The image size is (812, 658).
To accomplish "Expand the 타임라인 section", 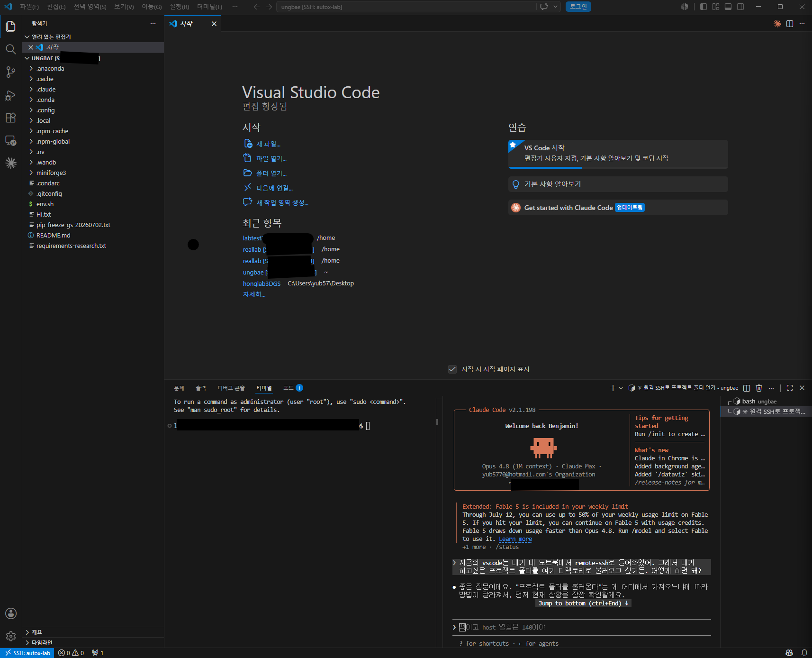I will point(93,642).
